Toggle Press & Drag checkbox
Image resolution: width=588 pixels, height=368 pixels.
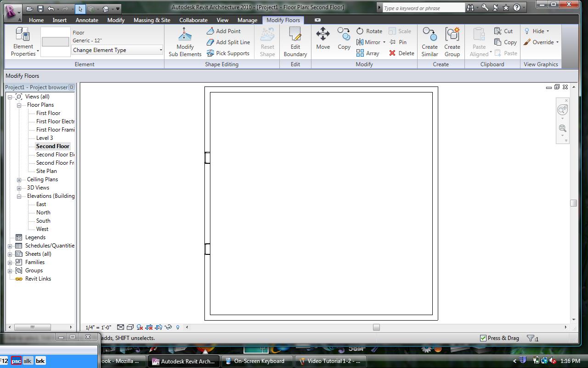[x=483, y=338]
